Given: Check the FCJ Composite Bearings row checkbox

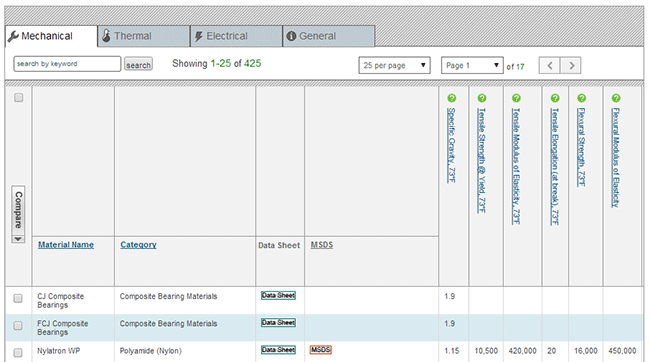Looking at the screenshot, I should click(x=18, y=326).
